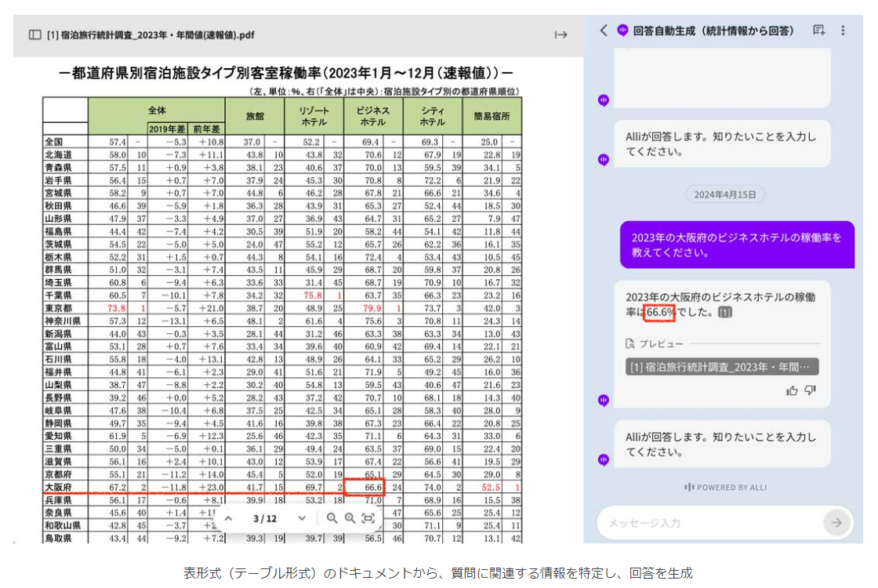This screenshot has height=588, width=878.
Task: Start a new conversation with the add-chat icon
Action: coord(818,31)
